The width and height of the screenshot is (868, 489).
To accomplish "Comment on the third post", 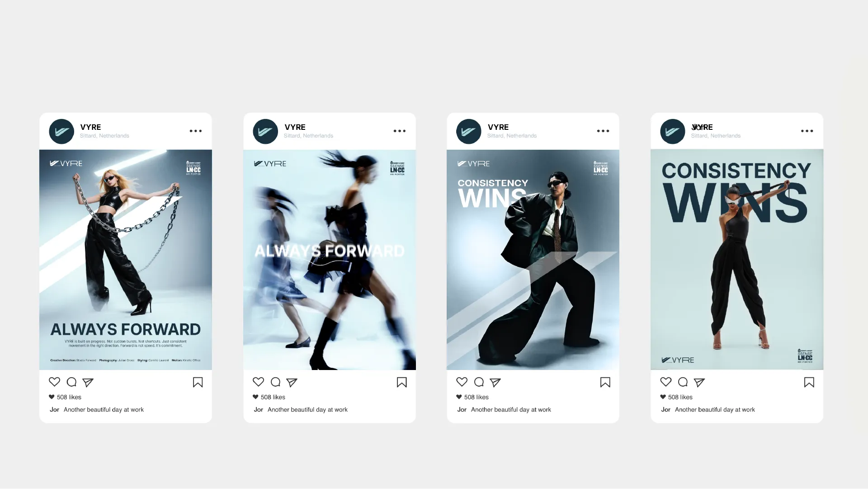I will point(479,382).
